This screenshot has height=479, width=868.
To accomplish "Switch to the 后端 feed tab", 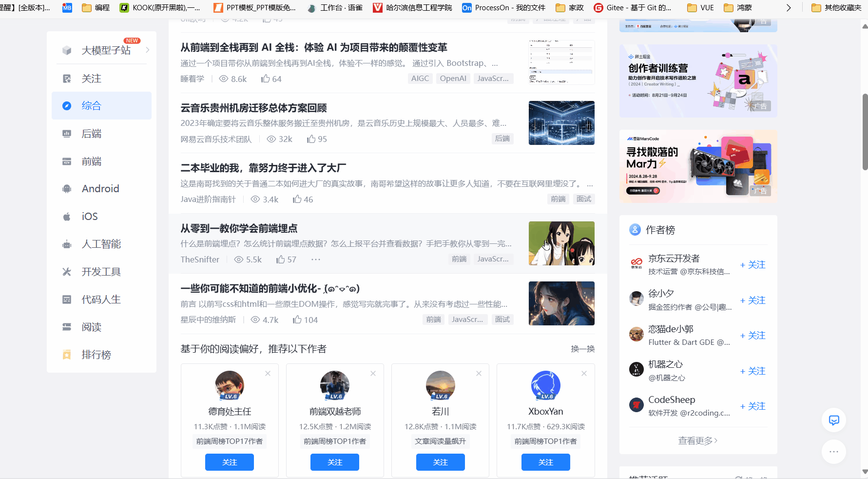I will coord(91,133).
